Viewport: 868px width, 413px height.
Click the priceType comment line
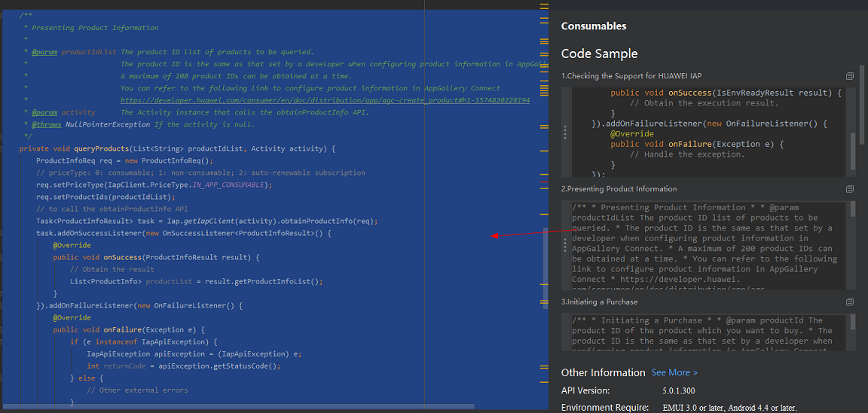[x=200, y=173]
